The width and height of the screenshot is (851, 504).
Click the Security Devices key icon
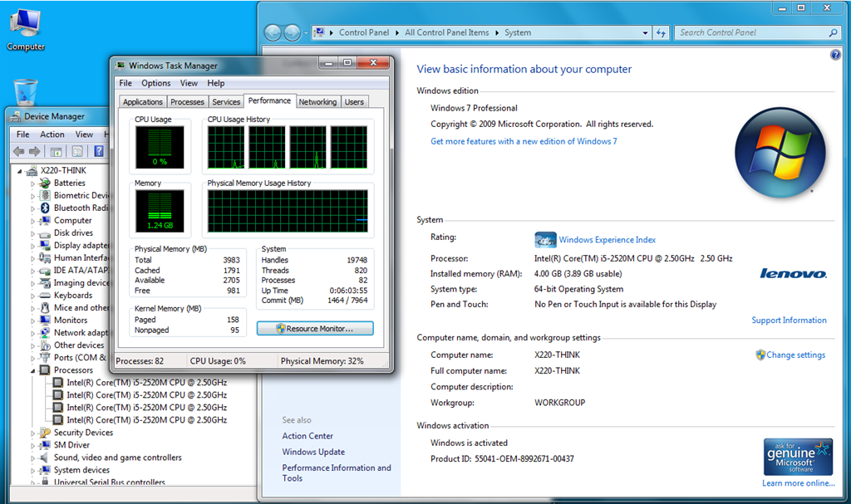pyautogui.click(x=45, y=433)
